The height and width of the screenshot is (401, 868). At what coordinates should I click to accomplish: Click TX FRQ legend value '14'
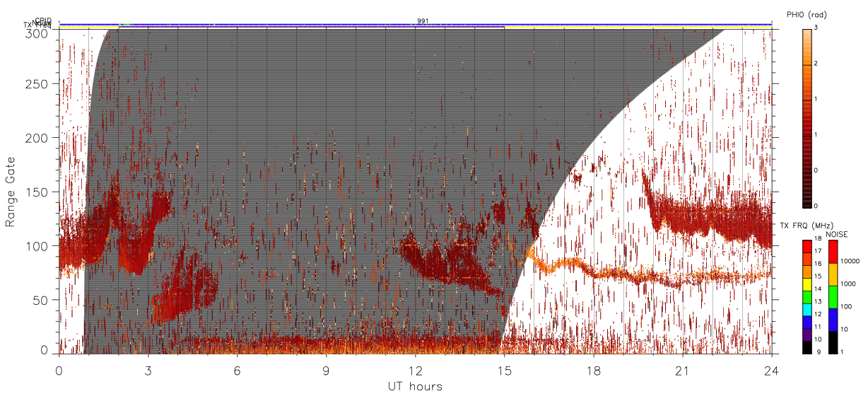[818, 289]
